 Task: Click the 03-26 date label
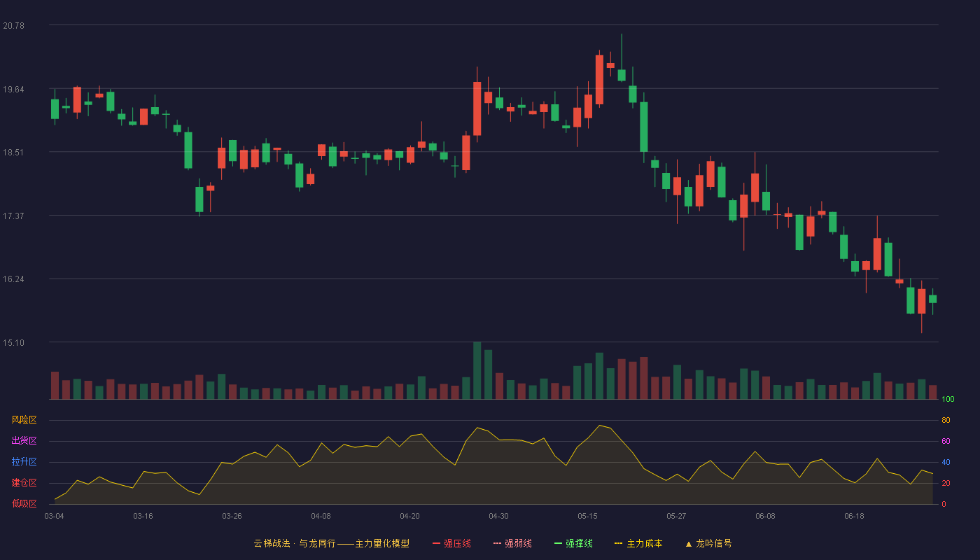coord(232,516)
